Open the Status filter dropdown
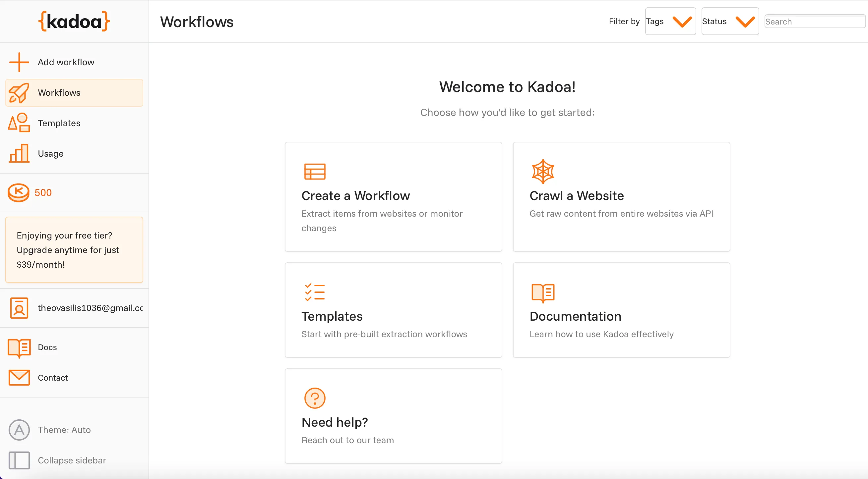 [x=730, y=21]
